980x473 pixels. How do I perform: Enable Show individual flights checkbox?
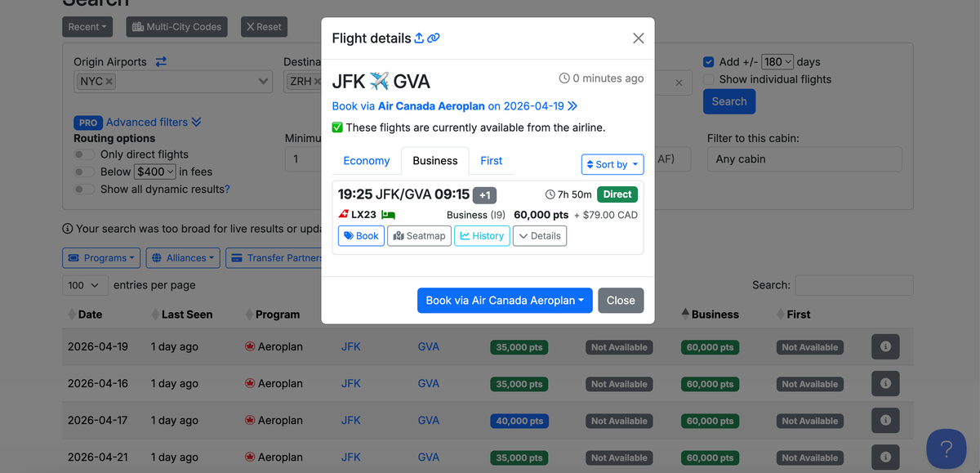tap(709, 79)
